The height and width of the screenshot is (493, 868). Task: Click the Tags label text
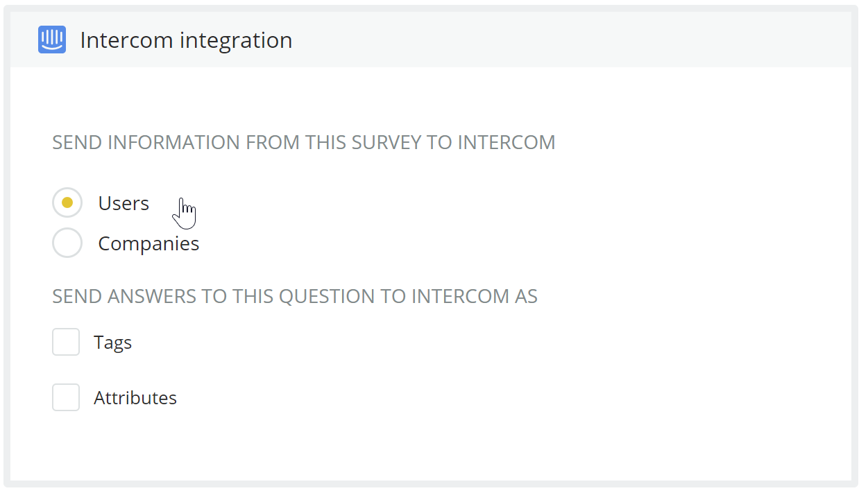tap(113, 343)
